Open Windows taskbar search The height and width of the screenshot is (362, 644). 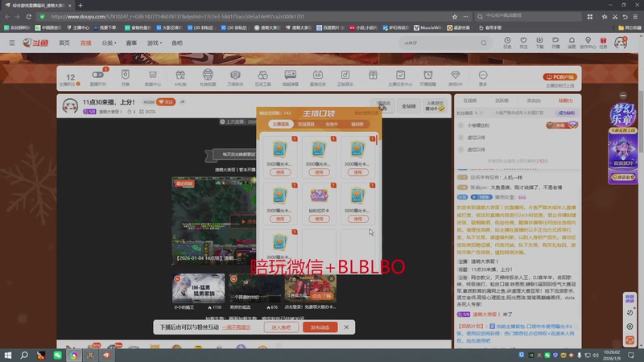coord(24,355)
